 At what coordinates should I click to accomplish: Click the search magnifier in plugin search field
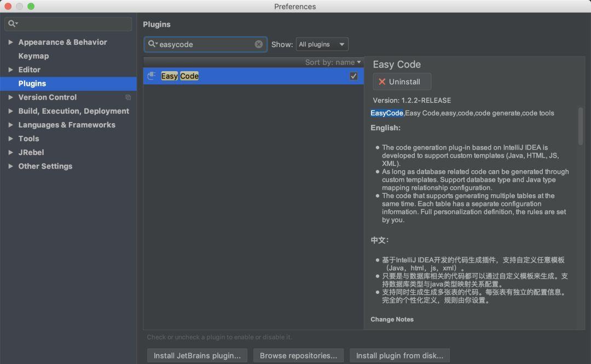(152, 44)
